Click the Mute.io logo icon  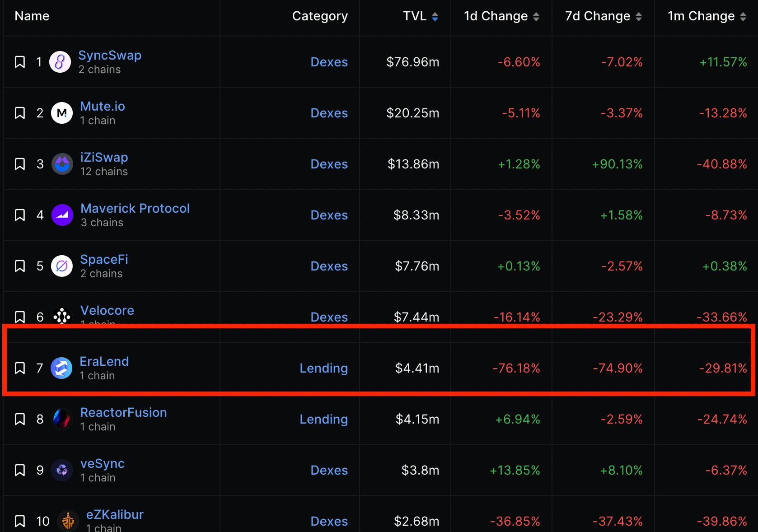(62, 113)
